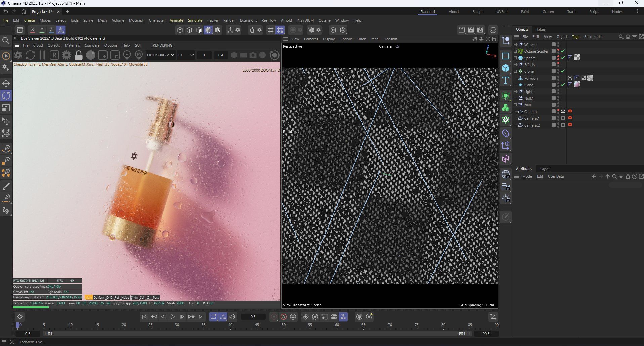644x346 pixels.
Task: Click the Noise pass button
Action: coord(125,297)
